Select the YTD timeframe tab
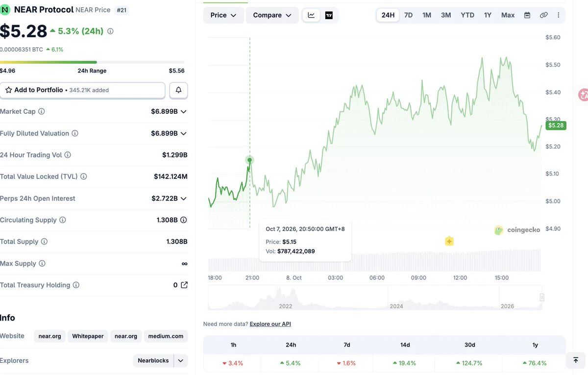Viewport: 588px width, 375px height. click(x=467, y=15)
